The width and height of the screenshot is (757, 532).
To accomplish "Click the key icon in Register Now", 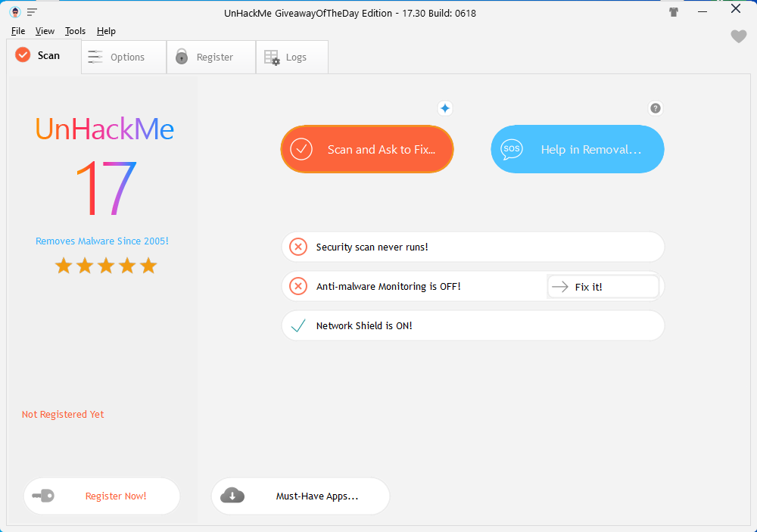I will pos(43,496).
